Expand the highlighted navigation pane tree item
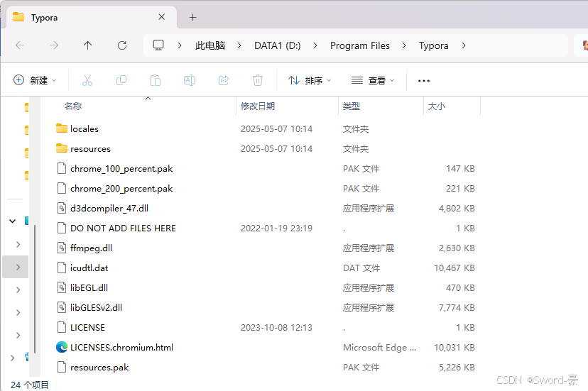This screenshot has width=588, height=391. click(x=18, y=267)
